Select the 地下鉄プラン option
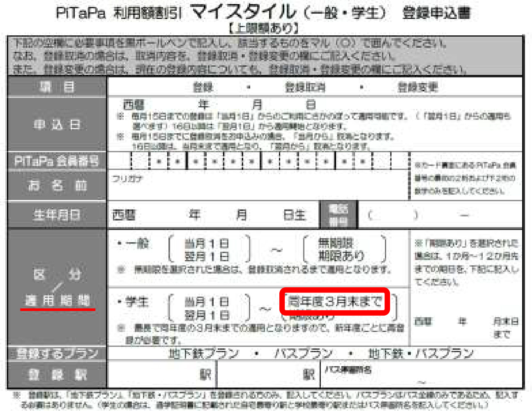The height and width of the screenshot is (411, 532). click(204, 353)
